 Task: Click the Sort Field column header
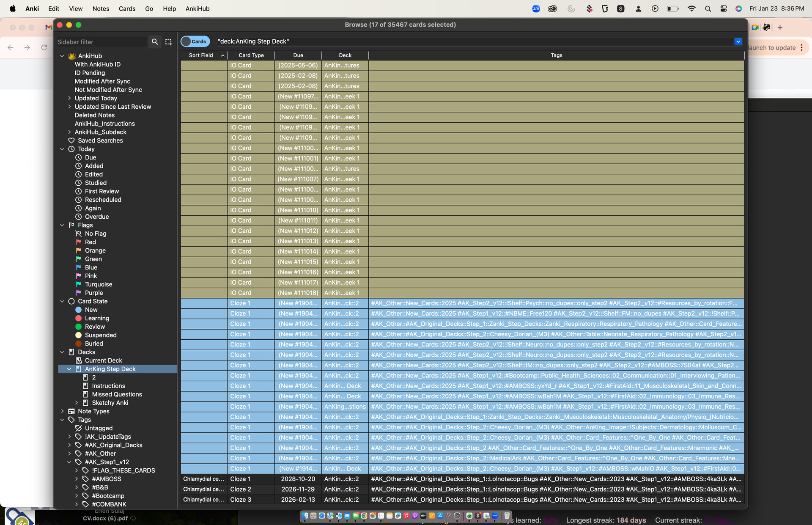[x=201, y=55]
